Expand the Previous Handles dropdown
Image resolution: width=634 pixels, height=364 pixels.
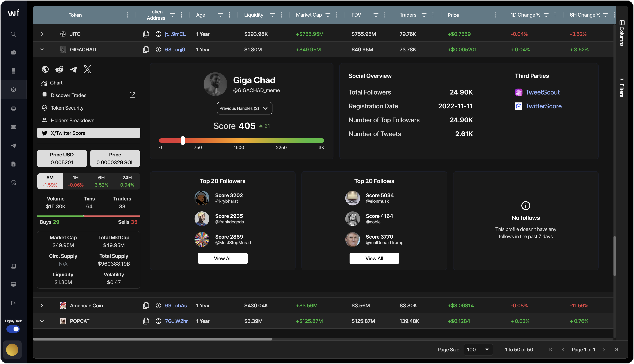click(x=244, y=108)
